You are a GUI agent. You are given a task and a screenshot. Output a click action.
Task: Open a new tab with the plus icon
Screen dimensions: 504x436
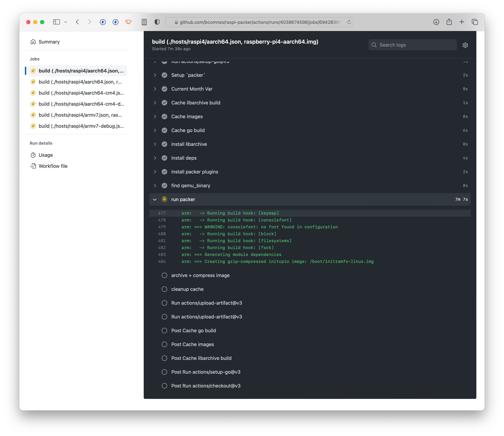coord(462,22)
